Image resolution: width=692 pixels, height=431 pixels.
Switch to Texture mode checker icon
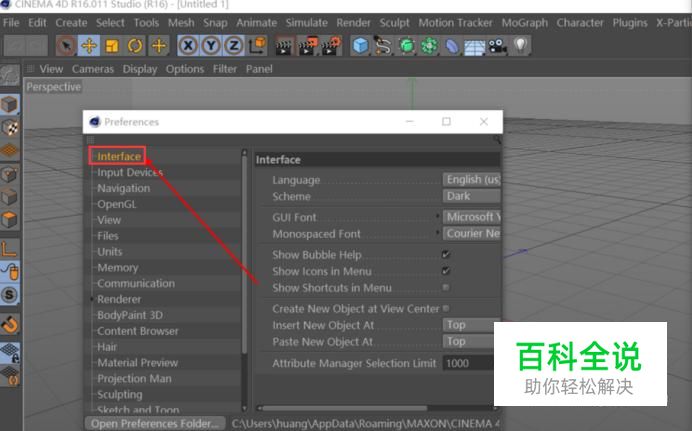pos(9,128)
